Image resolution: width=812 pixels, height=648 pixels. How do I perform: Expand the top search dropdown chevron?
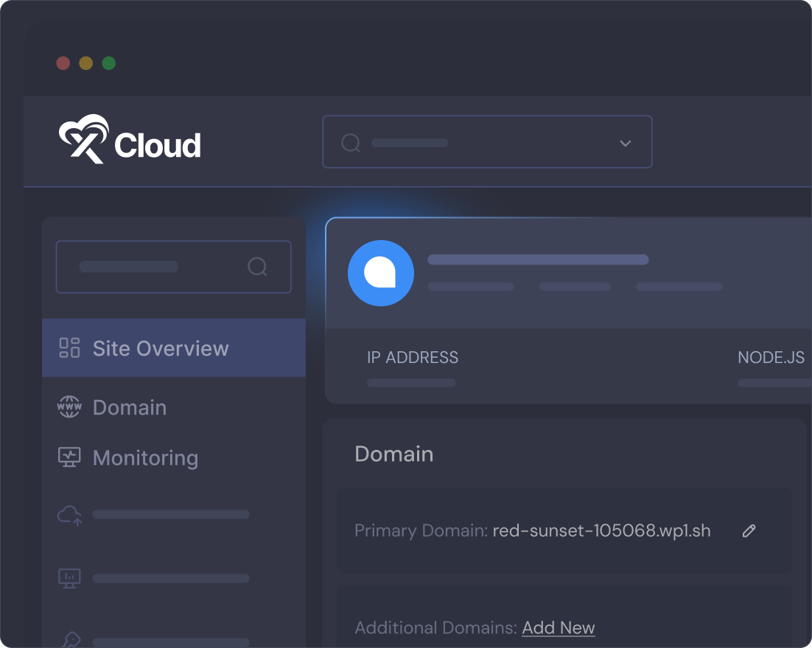(626, 144)
